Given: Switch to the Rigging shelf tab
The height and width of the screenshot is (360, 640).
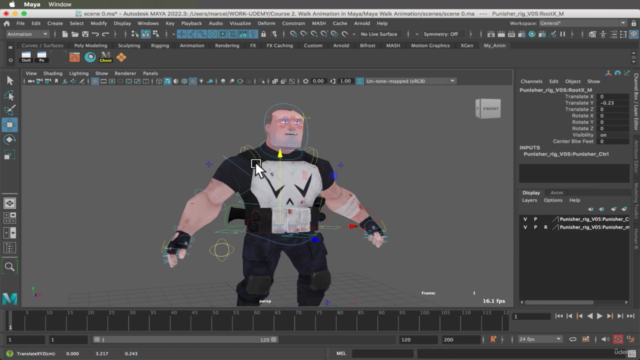Looking at the screenshot, I should 160,46.
